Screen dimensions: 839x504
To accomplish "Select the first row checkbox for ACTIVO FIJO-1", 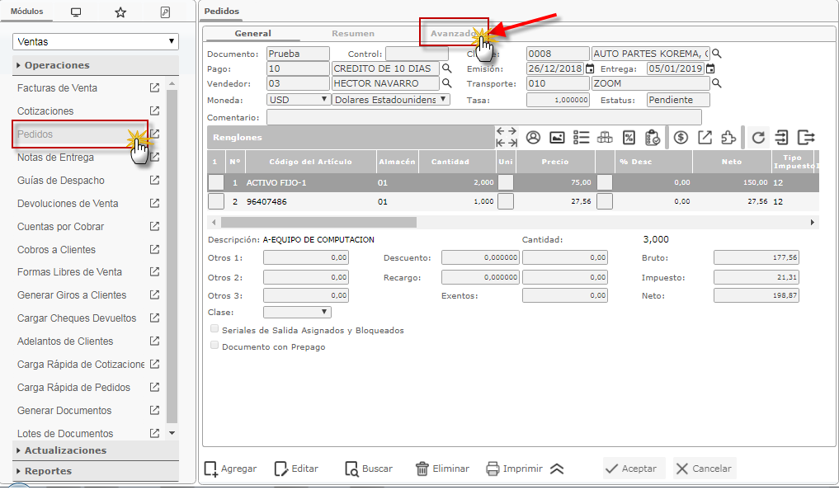I will click(215, 182).
